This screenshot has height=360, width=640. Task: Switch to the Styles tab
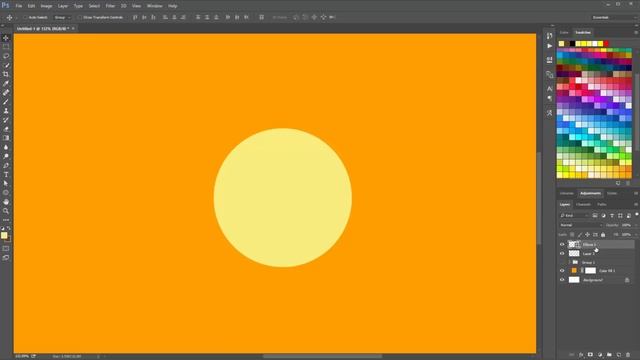pos(612,193)
